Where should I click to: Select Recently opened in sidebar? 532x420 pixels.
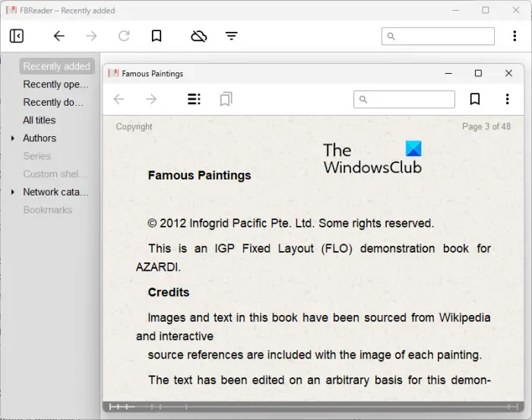coord(55,84)
